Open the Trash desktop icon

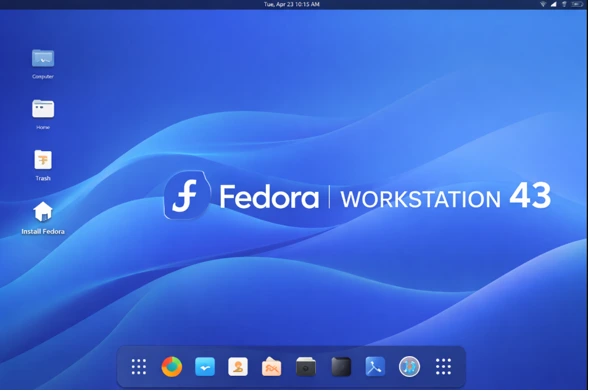point(43,160)
